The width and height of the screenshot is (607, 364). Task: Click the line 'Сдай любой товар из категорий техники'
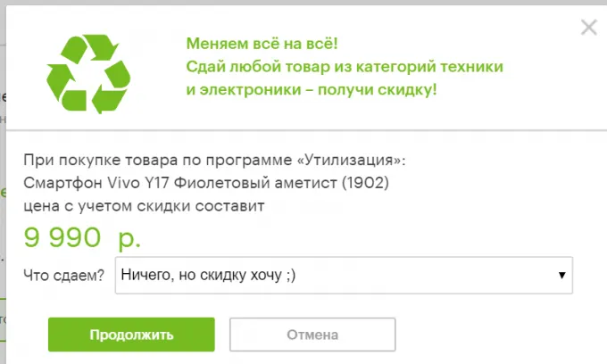(345, 67)
